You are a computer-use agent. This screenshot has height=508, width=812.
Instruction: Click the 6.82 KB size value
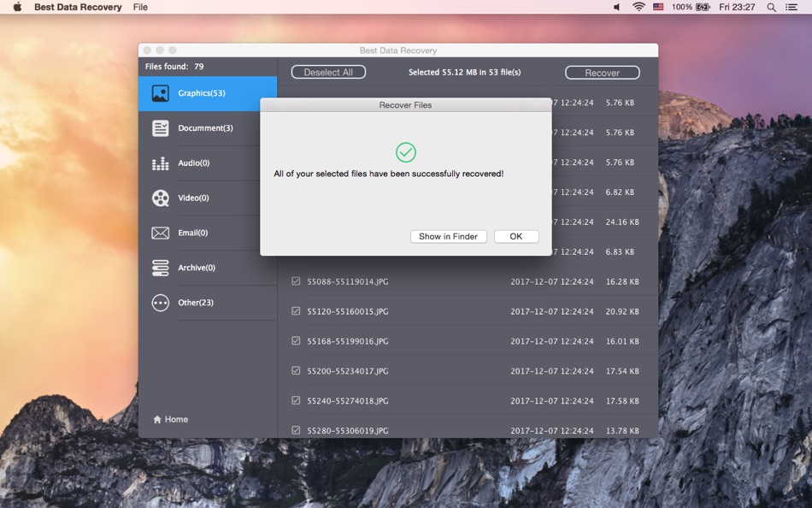(x=620, y=192)
